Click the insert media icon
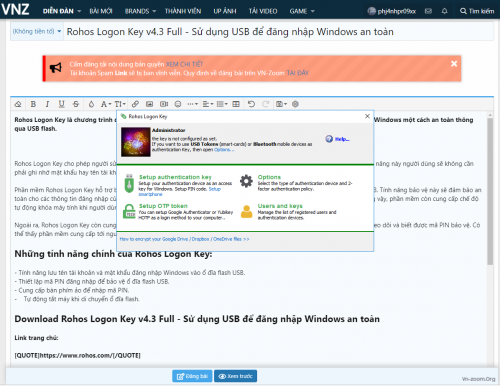500x386 pixels. [x=164, y=104]
